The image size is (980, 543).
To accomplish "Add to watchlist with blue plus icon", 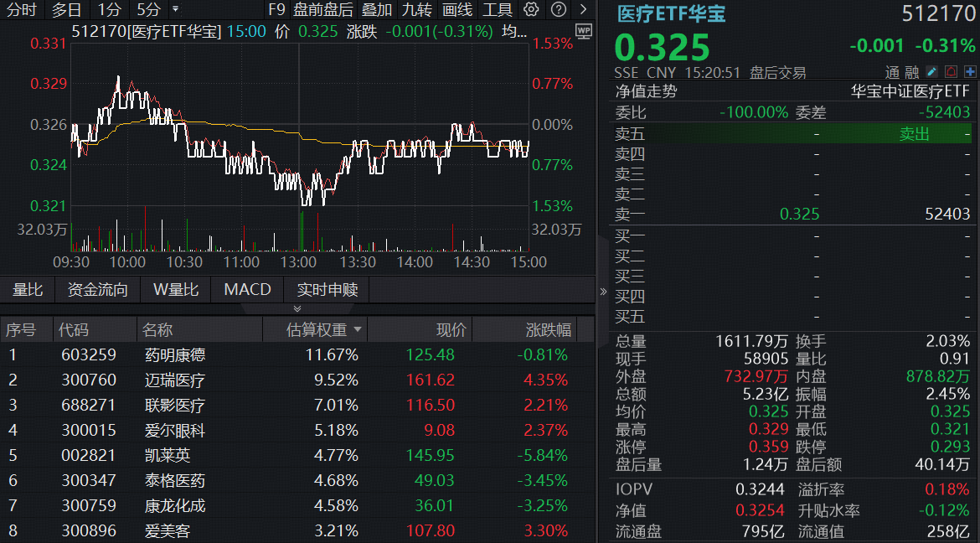I will pyautogui.click(x=970, y=72).
